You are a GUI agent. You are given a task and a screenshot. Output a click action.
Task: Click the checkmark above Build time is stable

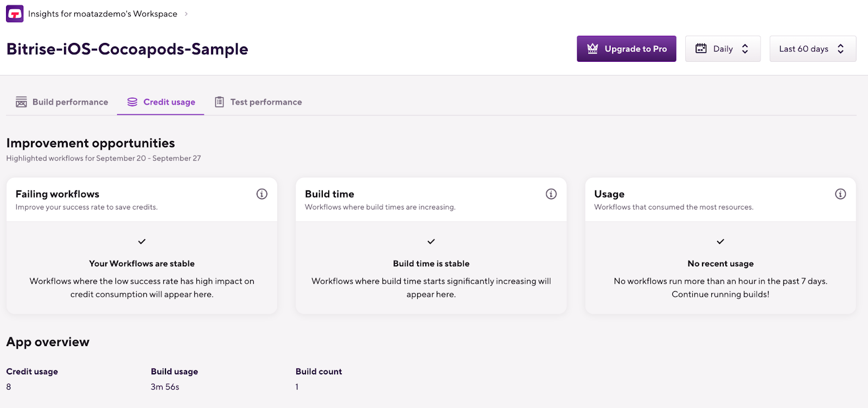click(x=431, y=241)
